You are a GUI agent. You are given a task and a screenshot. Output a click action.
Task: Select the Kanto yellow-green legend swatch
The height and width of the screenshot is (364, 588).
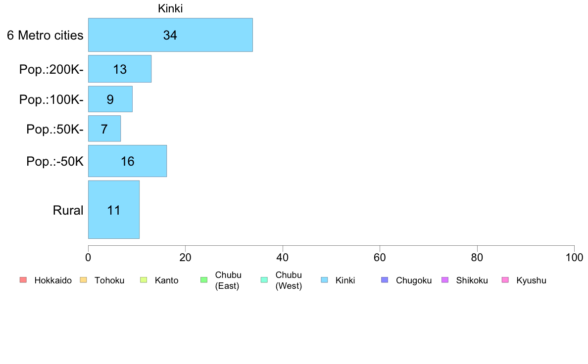144,280
